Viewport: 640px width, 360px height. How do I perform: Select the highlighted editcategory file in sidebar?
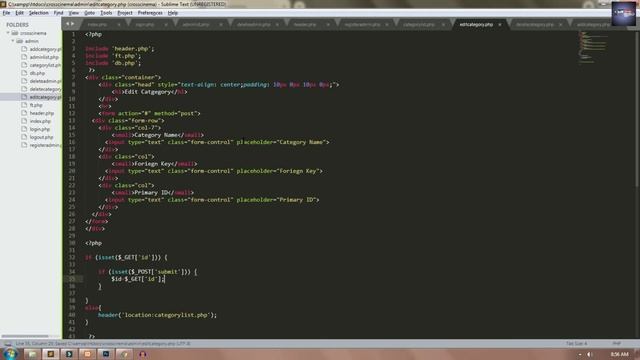31,97
